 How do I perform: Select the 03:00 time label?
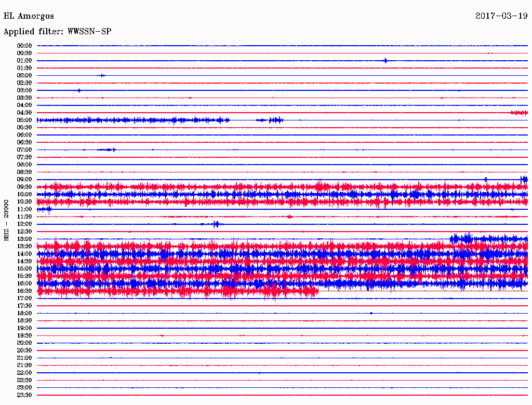(24, 90)
